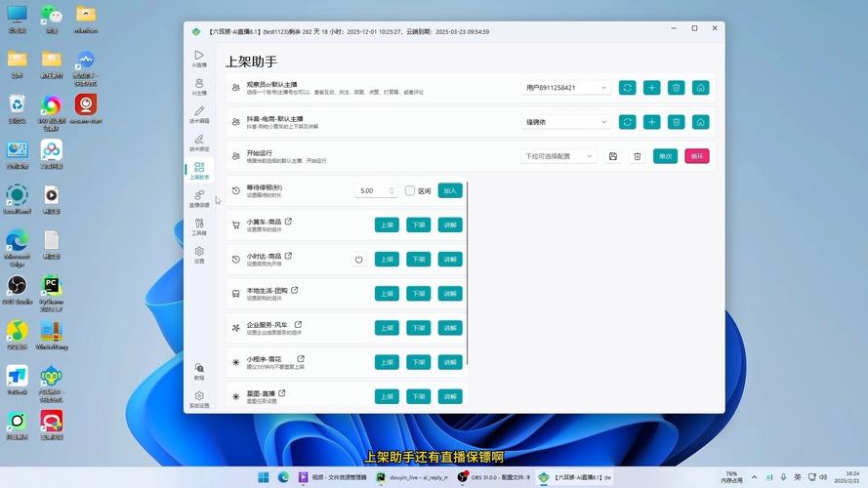The height and width of the screenshot is (488, 868).
Task: Open the 上架助手 sidebar tab
Action: point(199,171)
